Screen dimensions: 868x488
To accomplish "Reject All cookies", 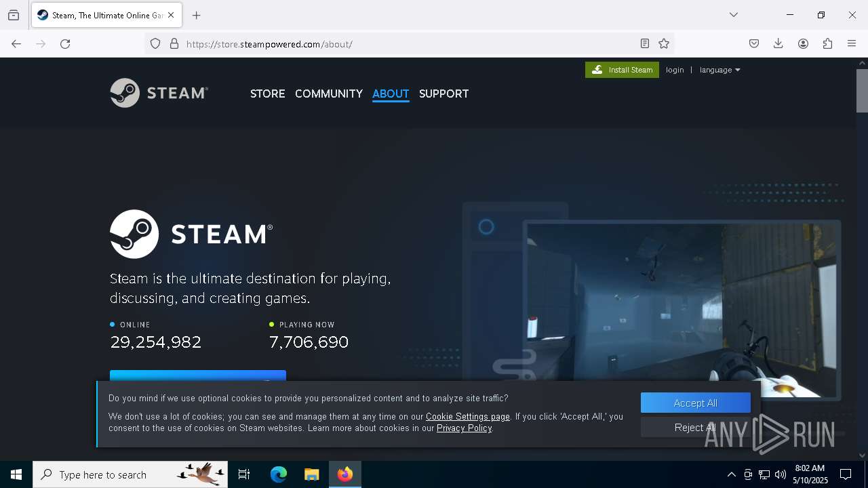I will click(x=696, y=427).
